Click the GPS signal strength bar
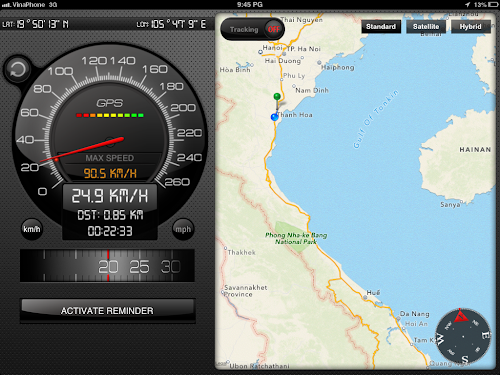 (x=110, y=115)
